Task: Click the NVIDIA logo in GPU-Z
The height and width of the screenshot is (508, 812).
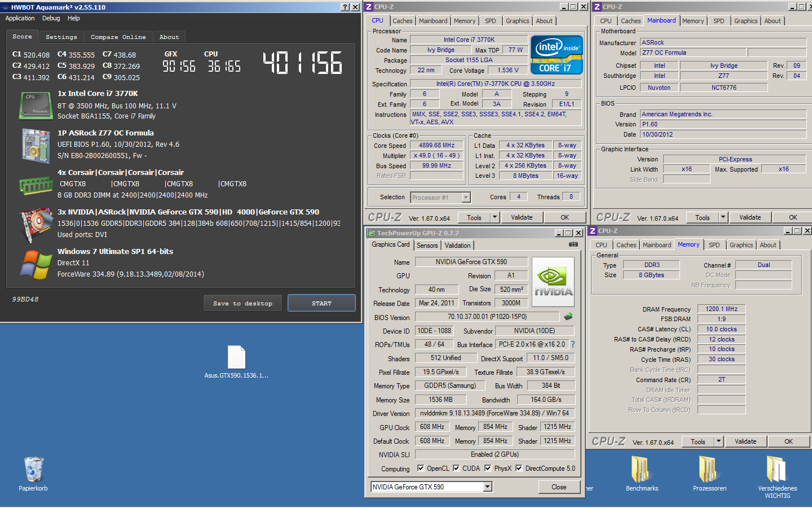Action: click(x=553, y=282)
